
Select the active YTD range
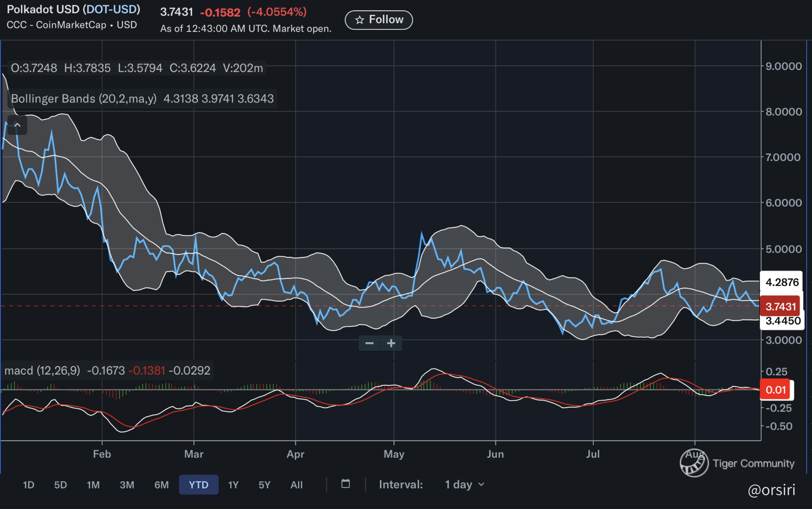(198, 485)
